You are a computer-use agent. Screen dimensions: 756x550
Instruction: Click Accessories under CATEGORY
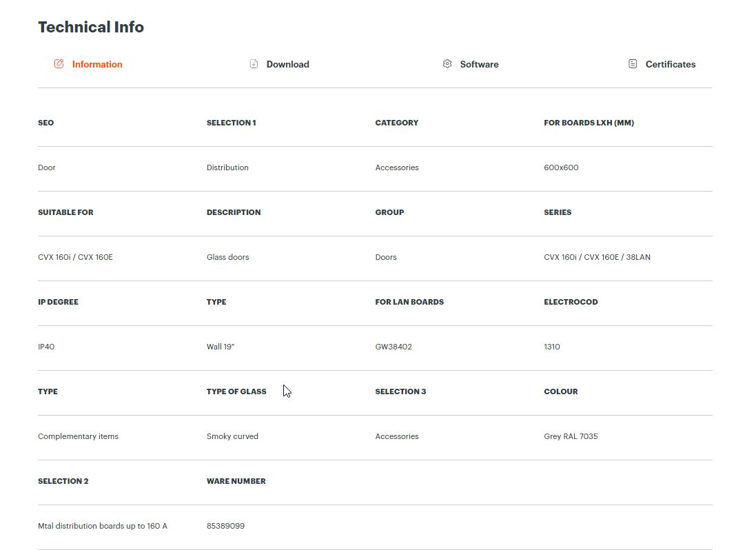[x=397, y=167]
